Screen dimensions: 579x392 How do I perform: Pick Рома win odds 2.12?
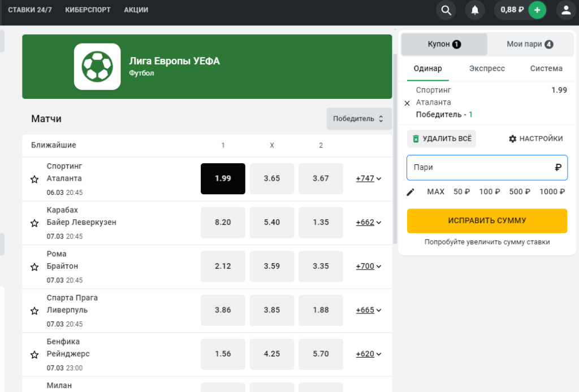(223, 266)
